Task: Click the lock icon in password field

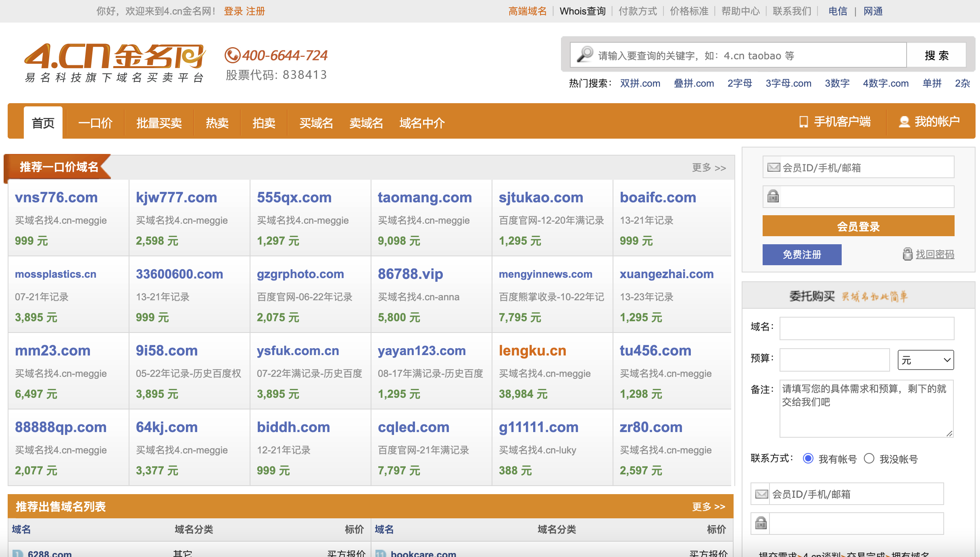Action: (773, 197)
